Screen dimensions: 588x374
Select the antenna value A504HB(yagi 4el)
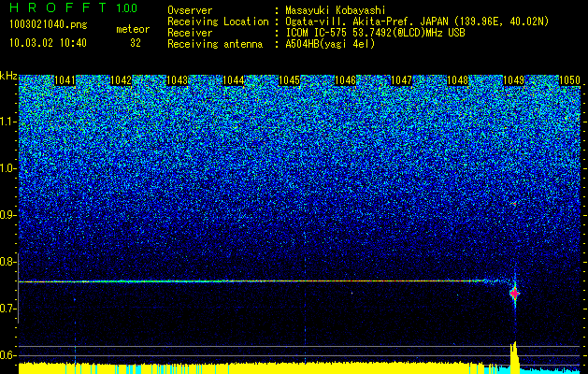pyautogui.click(x=330, y=44)
